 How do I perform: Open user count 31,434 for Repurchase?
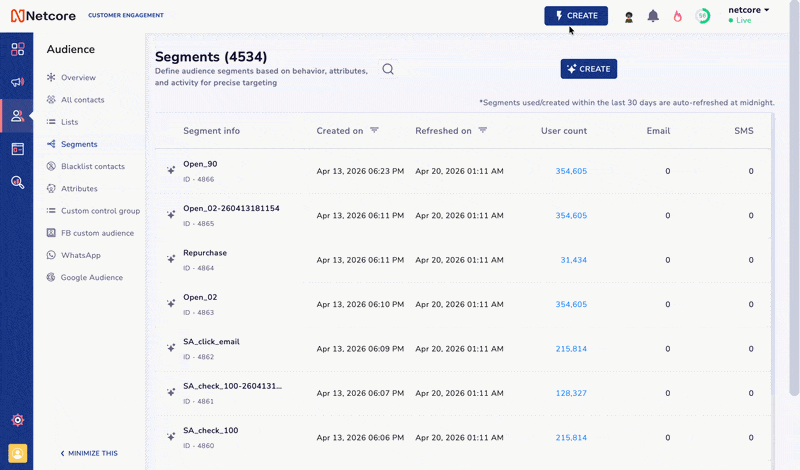click(573, 260)
